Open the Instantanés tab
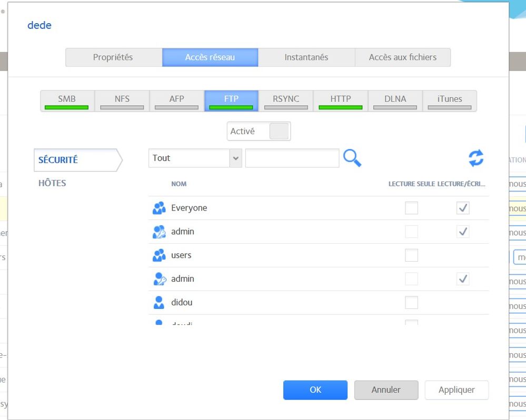The image size is (526, 420). (x=306, y=57)
